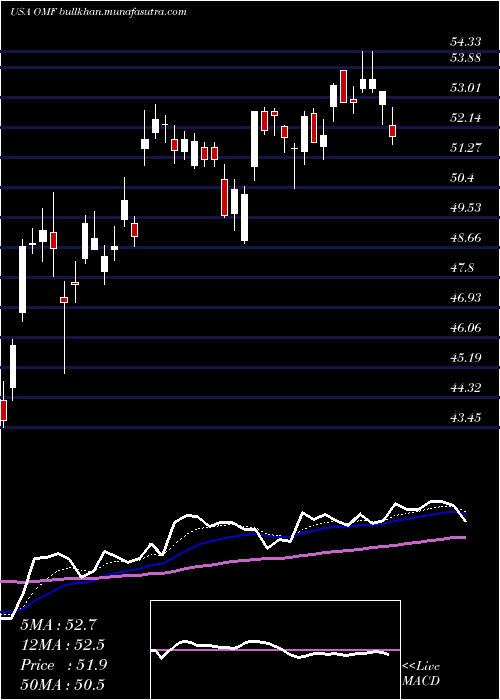Select the 48.66 price axis label

tap(466, 238)
